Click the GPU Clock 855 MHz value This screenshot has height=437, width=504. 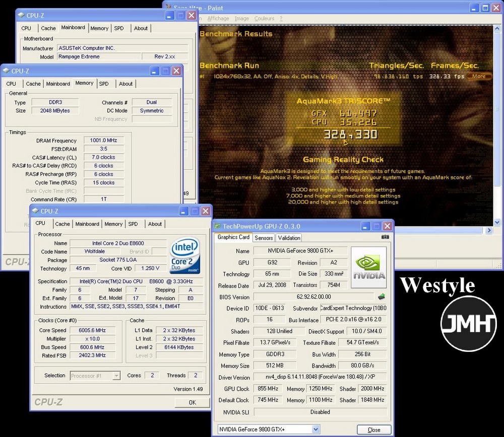point(268,388)
